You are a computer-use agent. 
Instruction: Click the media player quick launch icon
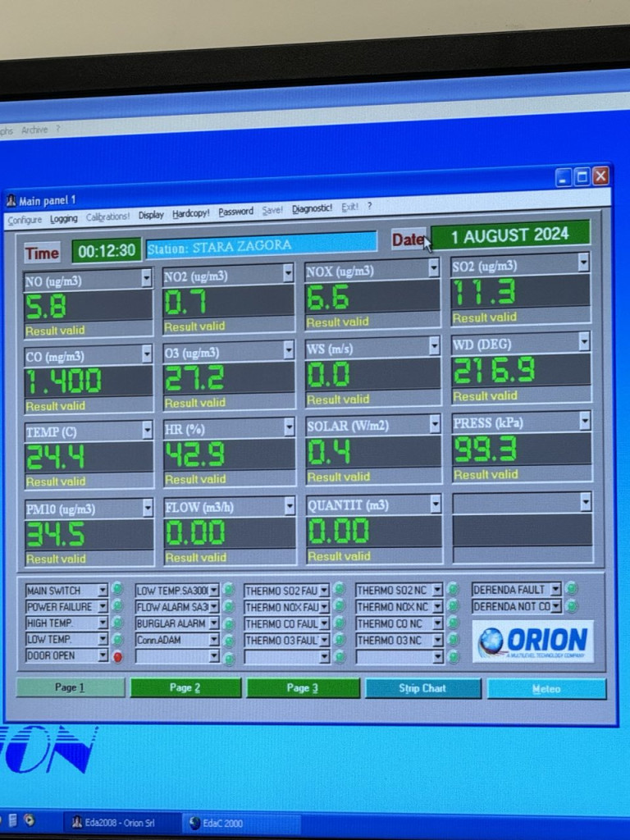pos(30,819)
